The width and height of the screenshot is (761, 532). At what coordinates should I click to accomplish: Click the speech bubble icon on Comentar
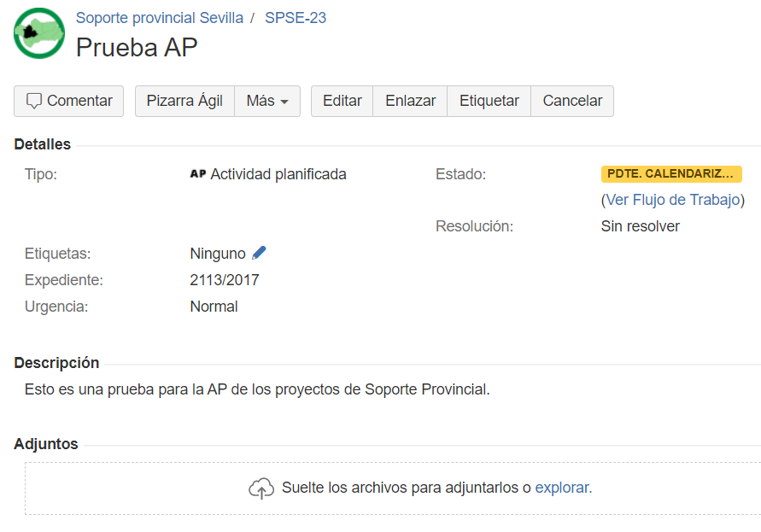tap(34, 101)
